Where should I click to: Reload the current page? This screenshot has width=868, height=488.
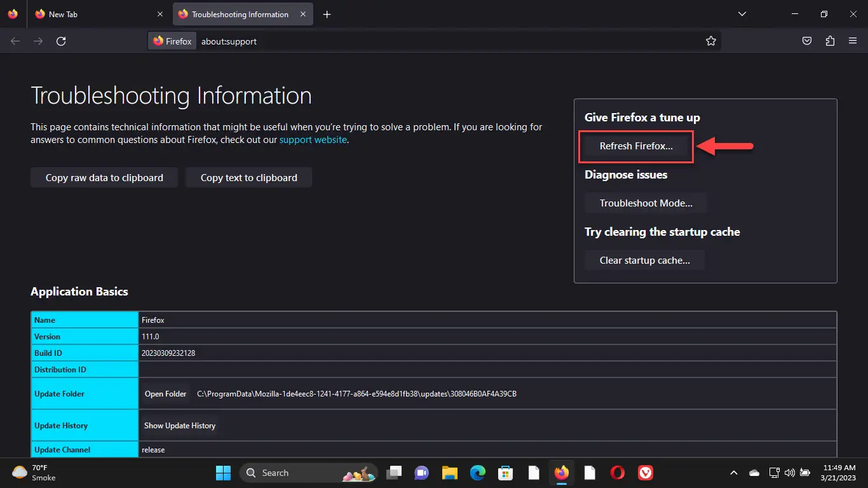point(61,41)
